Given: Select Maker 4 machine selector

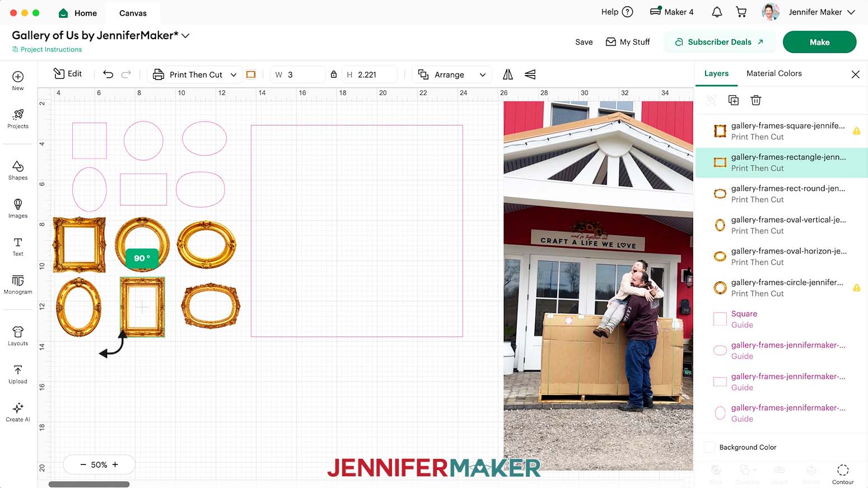Looking at the screenshot, I should click(x=671, y=12).
